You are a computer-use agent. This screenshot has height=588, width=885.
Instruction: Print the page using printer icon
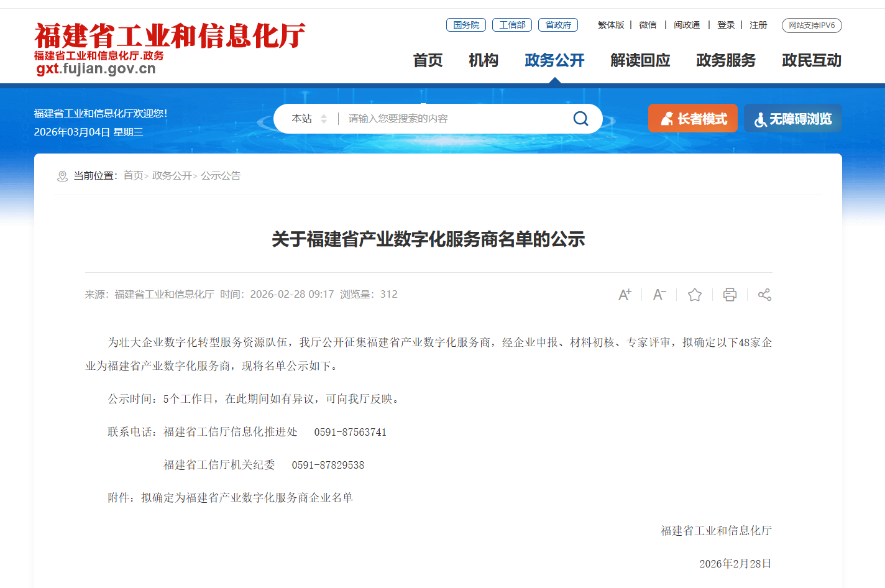pyautogui.click(x=730, y=295)
